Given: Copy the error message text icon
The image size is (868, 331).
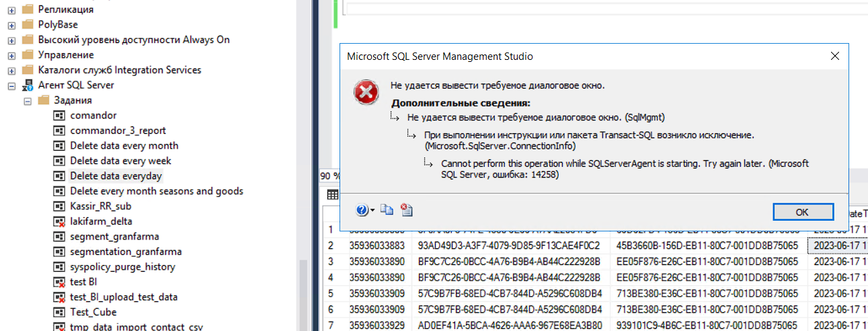Looking at the screenshot, I should tap(387, 211).
